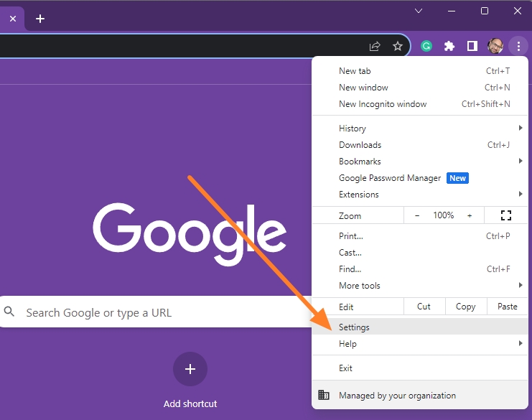Screen dimensions: 532x420
Task: Open the Extensions puzzle piece icon
Action: 449,46
